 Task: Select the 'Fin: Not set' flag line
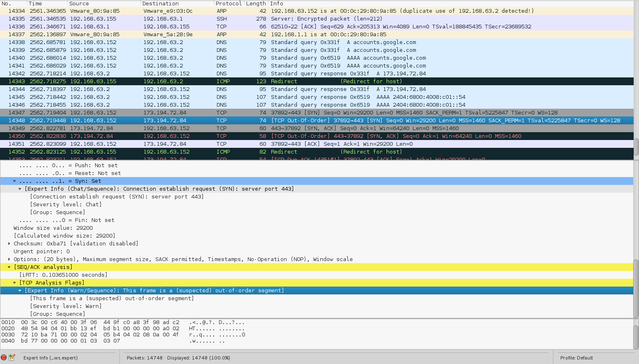click(x=67, y=220)
